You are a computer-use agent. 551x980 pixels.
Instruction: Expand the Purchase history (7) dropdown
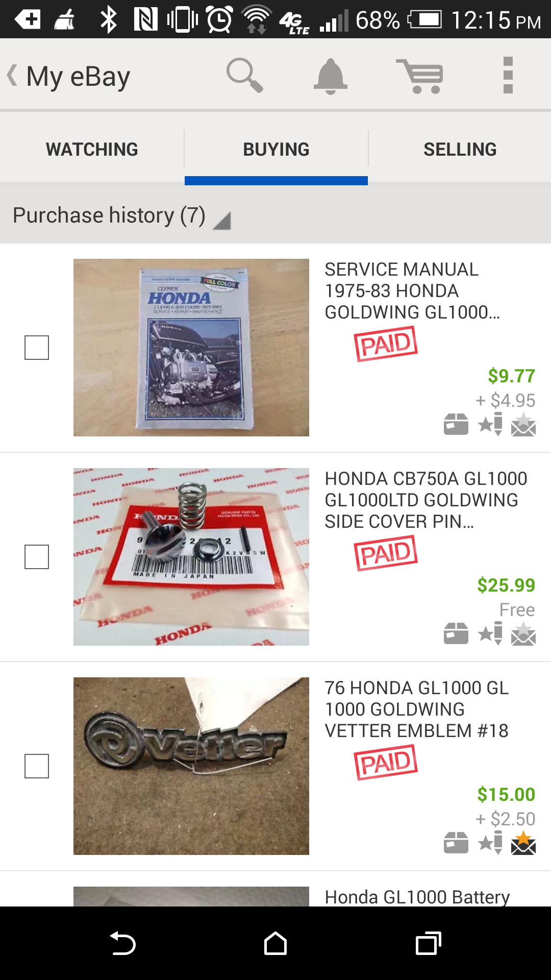point(121,215)
